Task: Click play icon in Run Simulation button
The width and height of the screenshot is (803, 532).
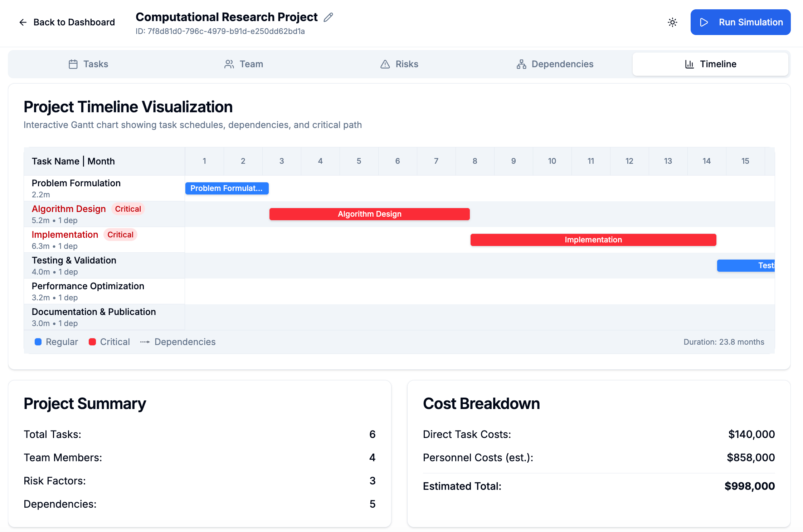Action: [704, 22]
